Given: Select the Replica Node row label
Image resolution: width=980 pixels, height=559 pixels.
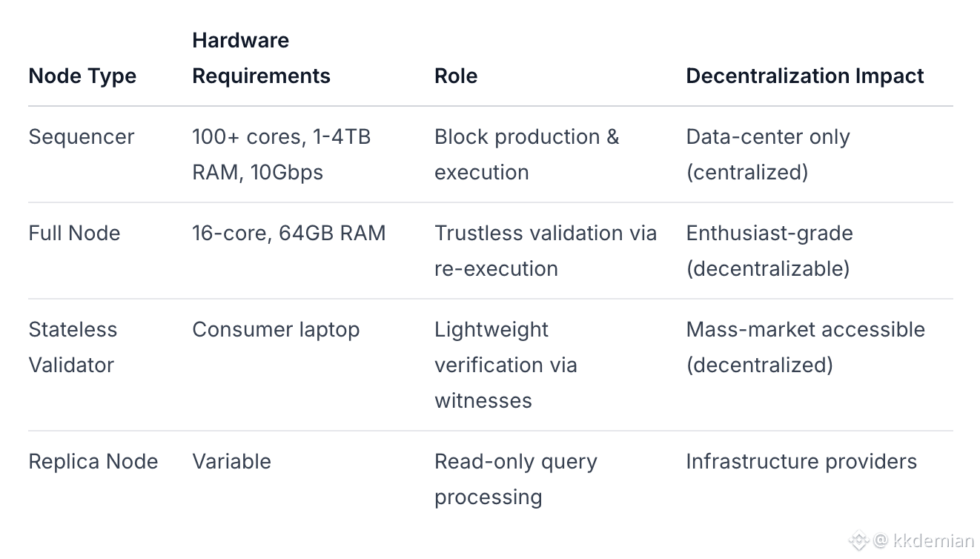Looking at the screenshot, I should coord(93,462).
